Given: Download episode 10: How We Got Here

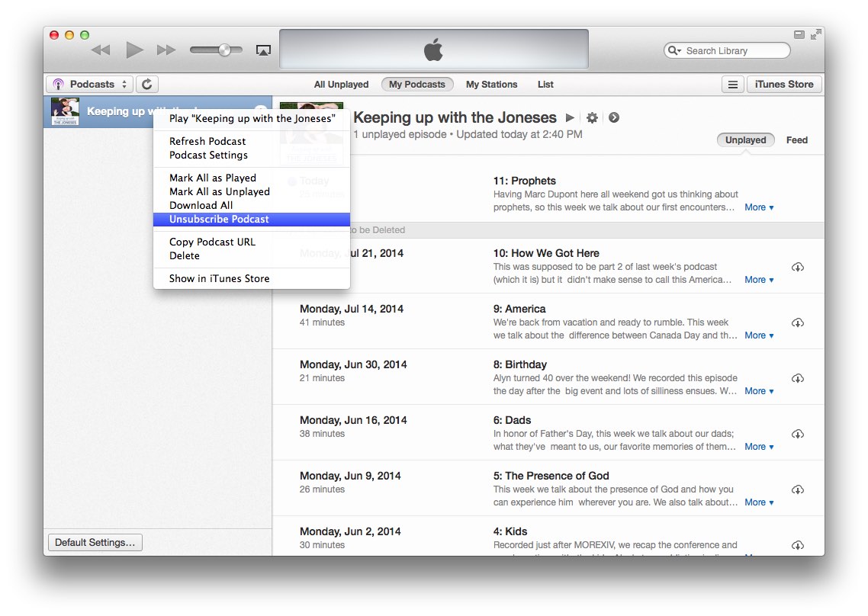Looking at the screenshot, I should tap(797, 268).
